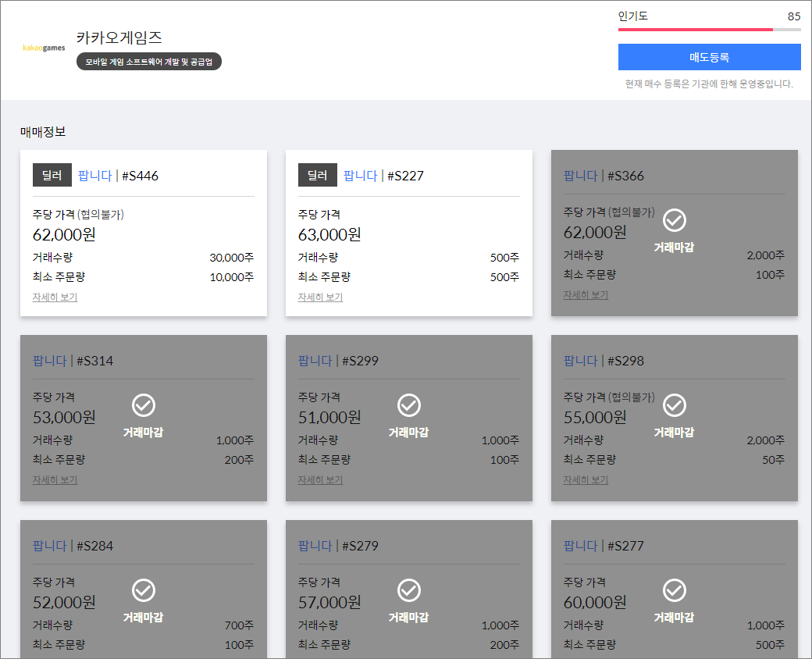Click the kakaogames logo
The image size is (812, 659).
tap(44, 48)
